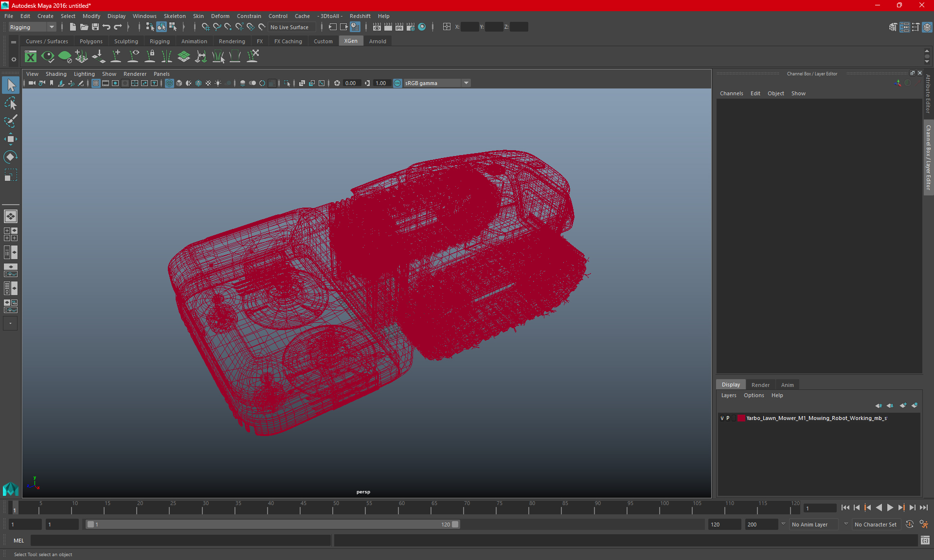Click the XGen shelf's first X icon
Screen dimensions: 934x560
point(31,57)
